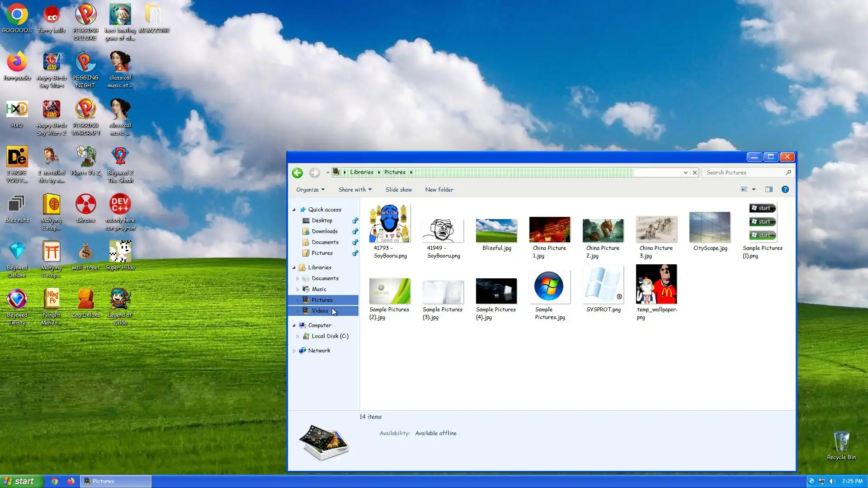Select the Blissful.jpg thumbnail

pos(496,231)
